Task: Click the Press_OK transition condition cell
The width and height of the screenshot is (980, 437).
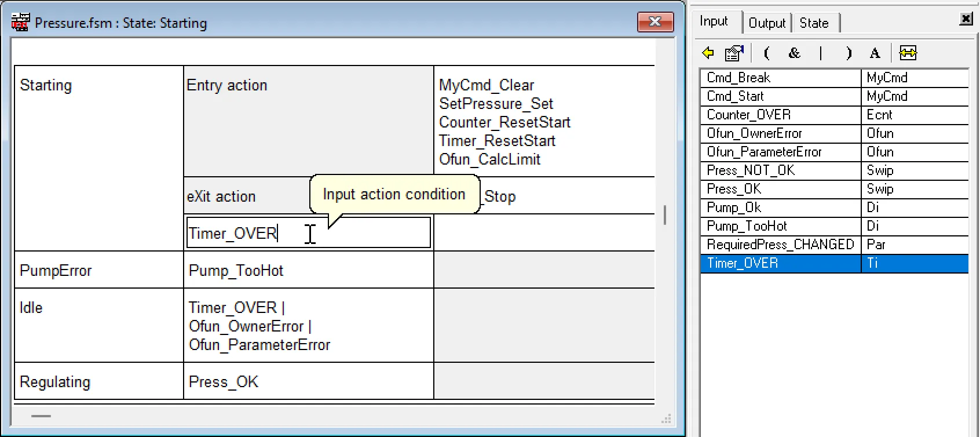Action: 309,381
